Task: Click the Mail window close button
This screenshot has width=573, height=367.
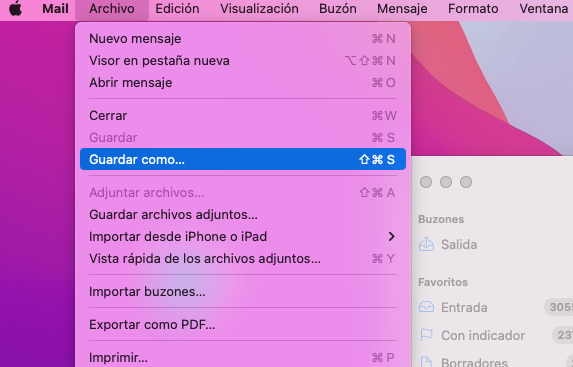Action: tap(426, 182)
